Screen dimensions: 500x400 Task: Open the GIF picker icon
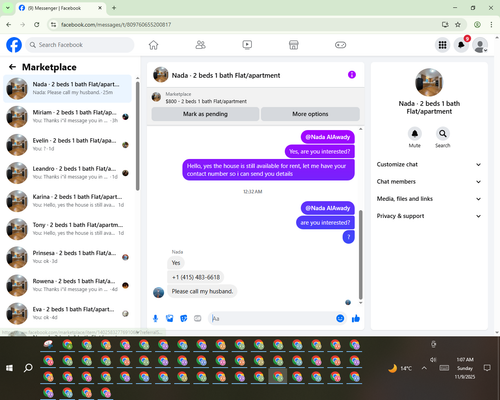point(198,319)
